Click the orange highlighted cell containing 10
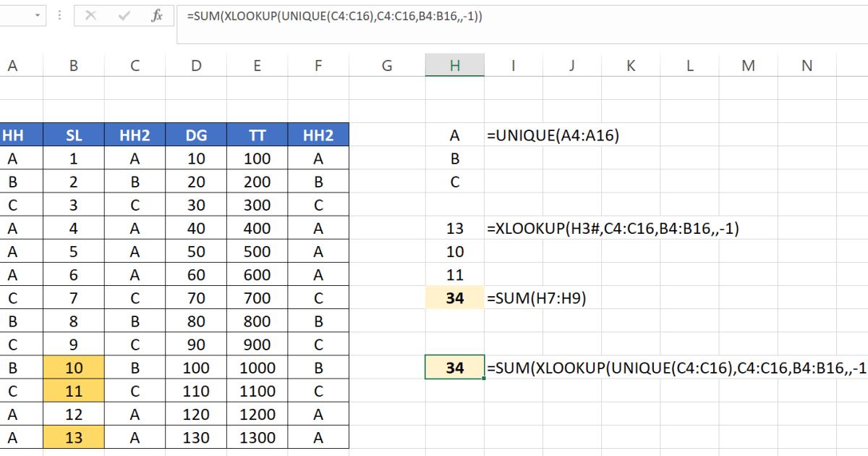 point(73,367)
